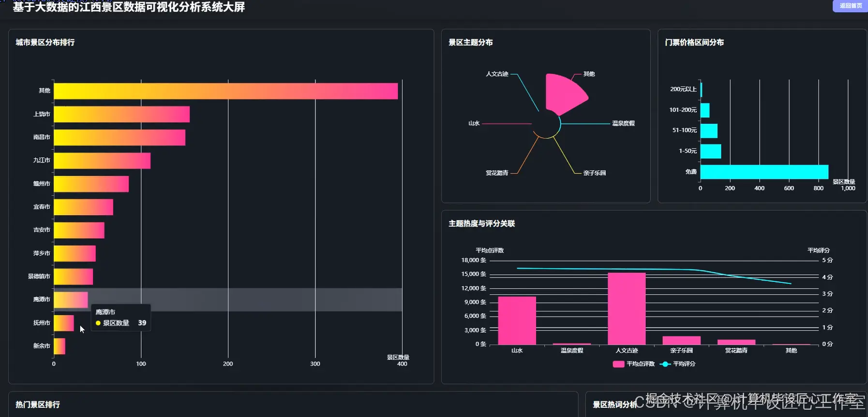Click the 景区数量 39 tooltip value
The image size is (868, 417).
[x=142, y=323]
